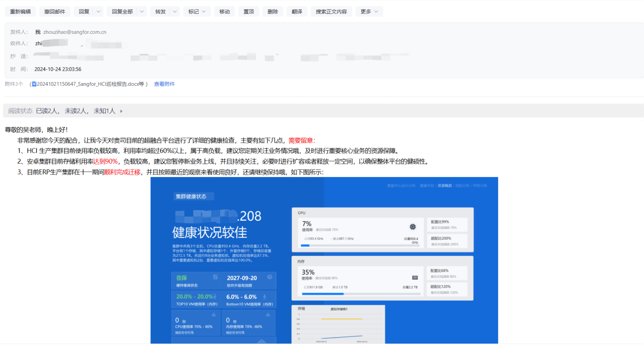This screenshot has width=644, height=345.
Task: Open the 回复全部 dropdown arrow
Action: pyautogui.click(x=141, y=11)
